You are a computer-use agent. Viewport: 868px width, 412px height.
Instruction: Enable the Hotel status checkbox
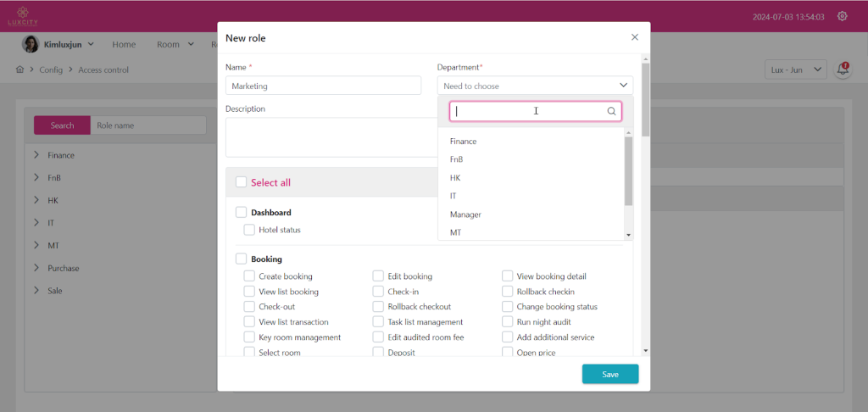pyautogui.click(x=249, y=230)
